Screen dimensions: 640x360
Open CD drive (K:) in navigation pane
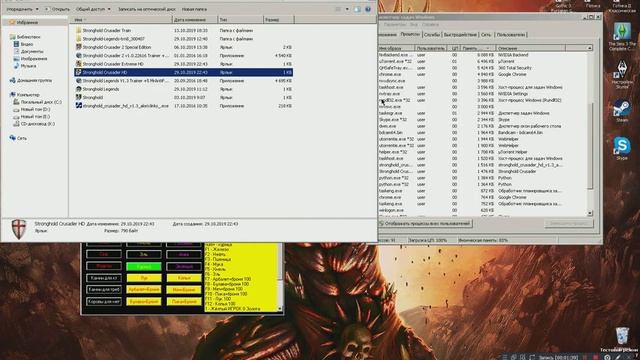34,124
